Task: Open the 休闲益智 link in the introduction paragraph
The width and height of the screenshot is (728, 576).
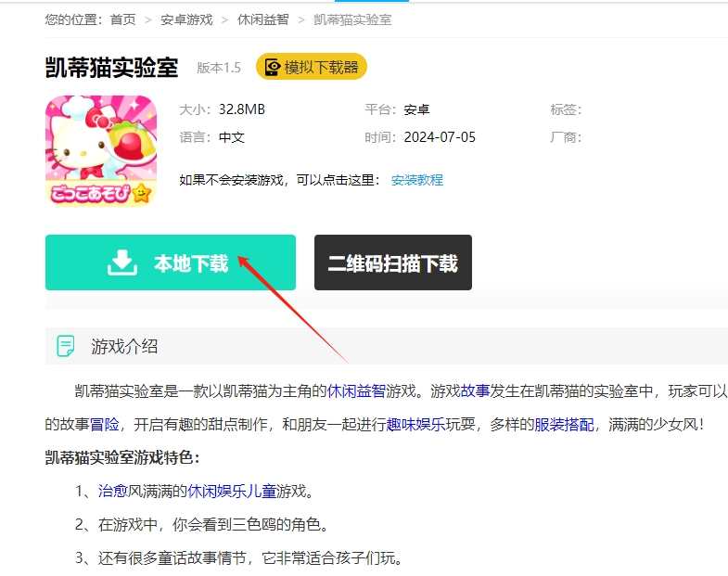Action: [356, 391]
